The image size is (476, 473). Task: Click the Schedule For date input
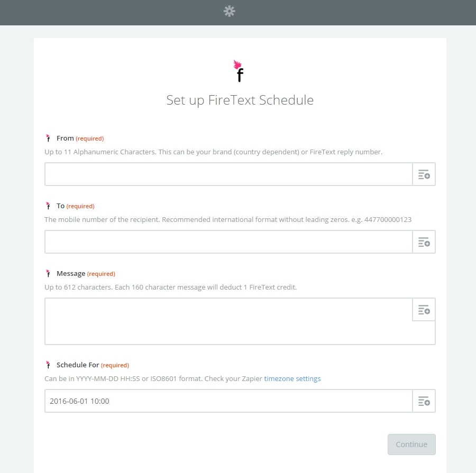coord(228,401)
